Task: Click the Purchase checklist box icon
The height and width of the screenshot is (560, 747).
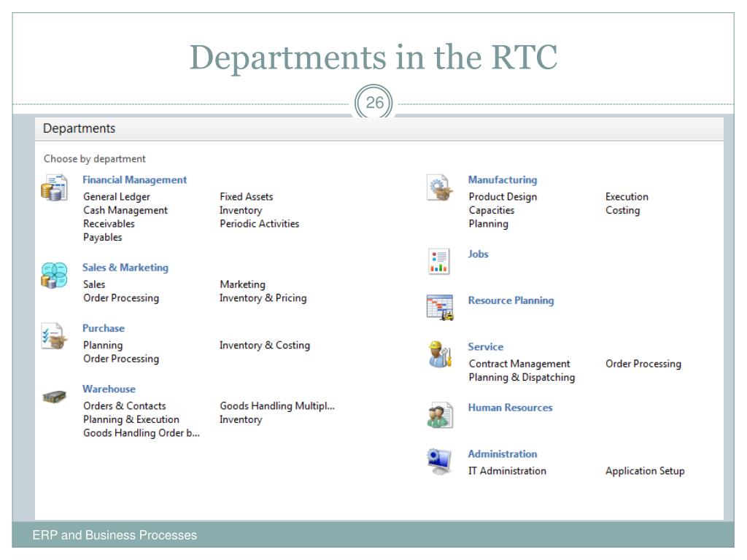Action: point(54,335)
